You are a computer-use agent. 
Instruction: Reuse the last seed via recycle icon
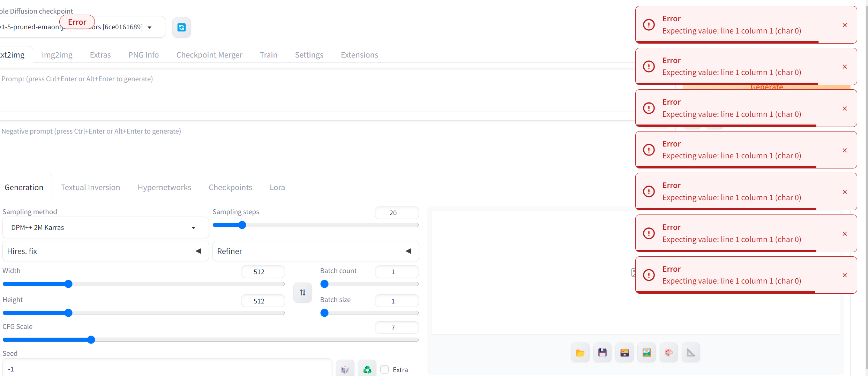tap(367, 369)
